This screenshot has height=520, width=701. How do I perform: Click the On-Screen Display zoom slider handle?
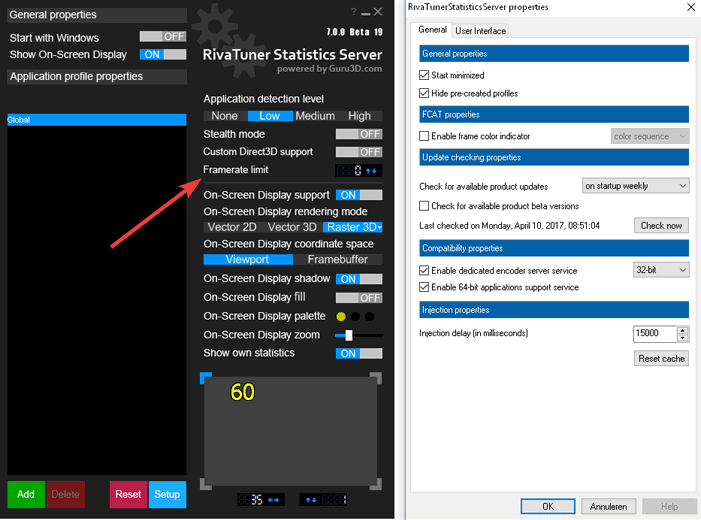[x=349, y=335]
